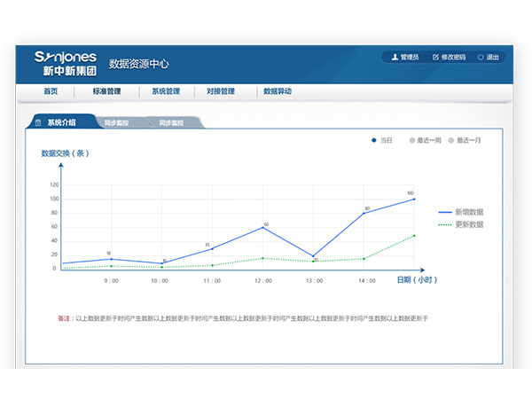Screen dimensions: 532x399
Task: Click the 系统介绍 tab document icon
Action: coord(38,122)
